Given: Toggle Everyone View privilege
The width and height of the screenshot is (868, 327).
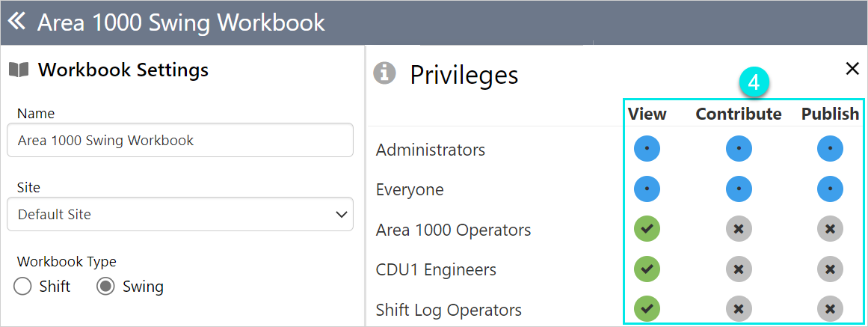Looking at the screenshot, I should pyautogui.click(x=647, y=189).
